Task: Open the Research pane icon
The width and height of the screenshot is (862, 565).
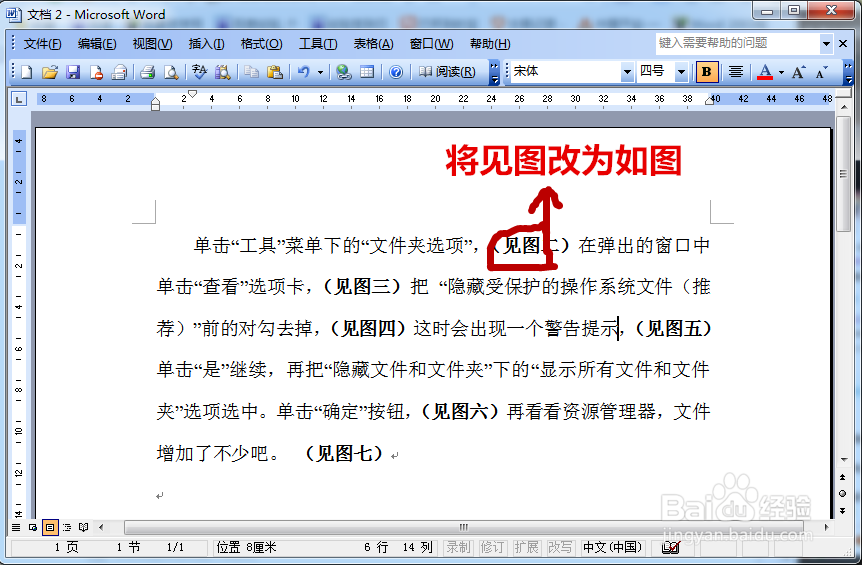Action: [x=223, y=72]
